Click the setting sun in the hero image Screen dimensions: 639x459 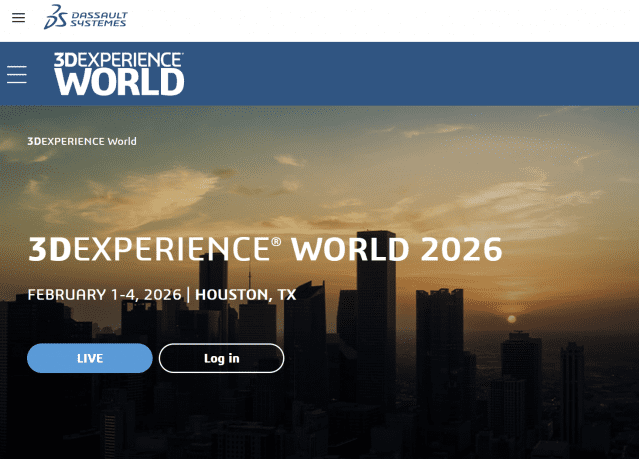pyautogui.click(x=512, y=319)
